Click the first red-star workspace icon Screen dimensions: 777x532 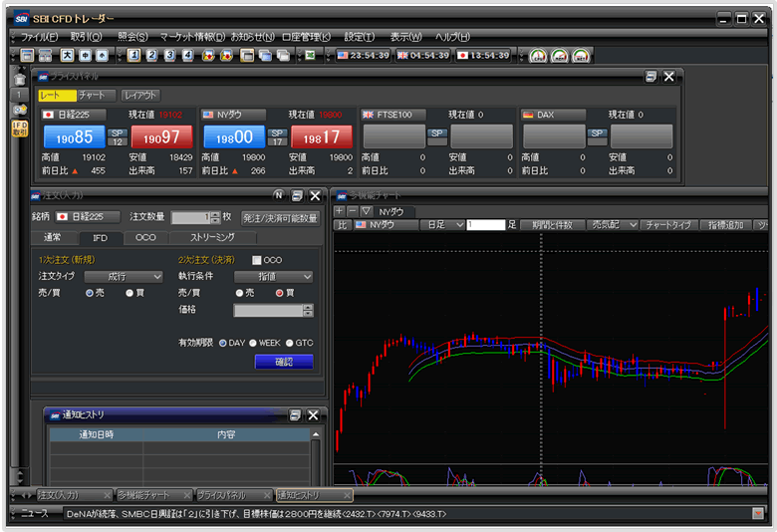208,55
